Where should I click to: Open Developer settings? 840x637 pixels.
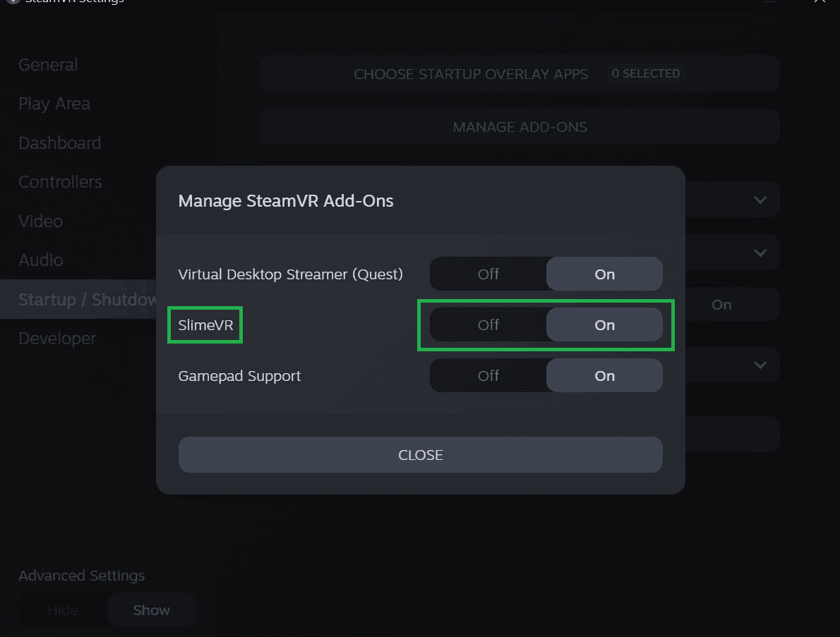[x=56, y=338]
